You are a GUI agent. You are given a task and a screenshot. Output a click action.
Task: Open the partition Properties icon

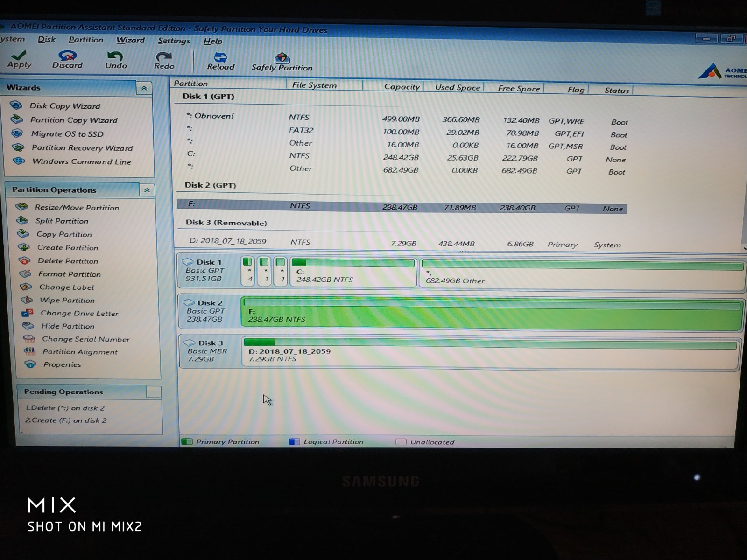point(31,364)
